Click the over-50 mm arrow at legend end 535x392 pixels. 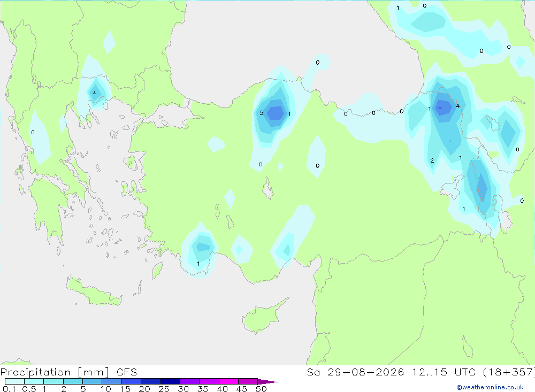tap(267, 382)
